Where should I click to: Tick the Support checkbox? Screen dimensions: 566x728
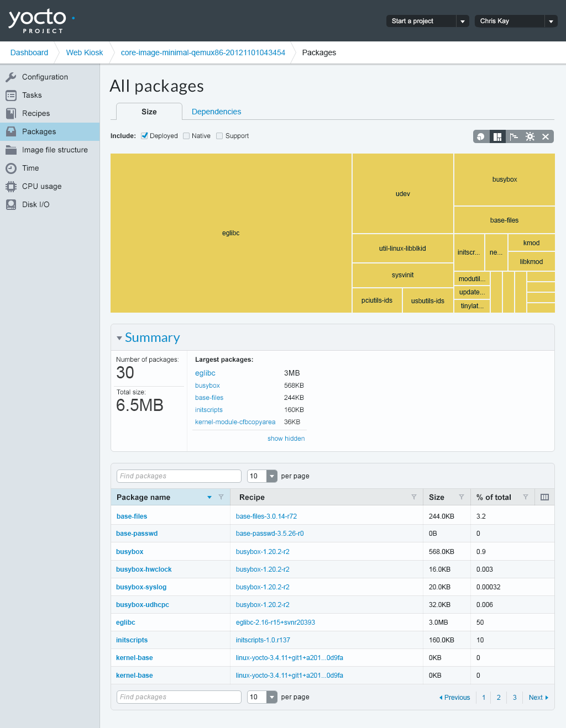pyautogui.click(x=219, y=136)
